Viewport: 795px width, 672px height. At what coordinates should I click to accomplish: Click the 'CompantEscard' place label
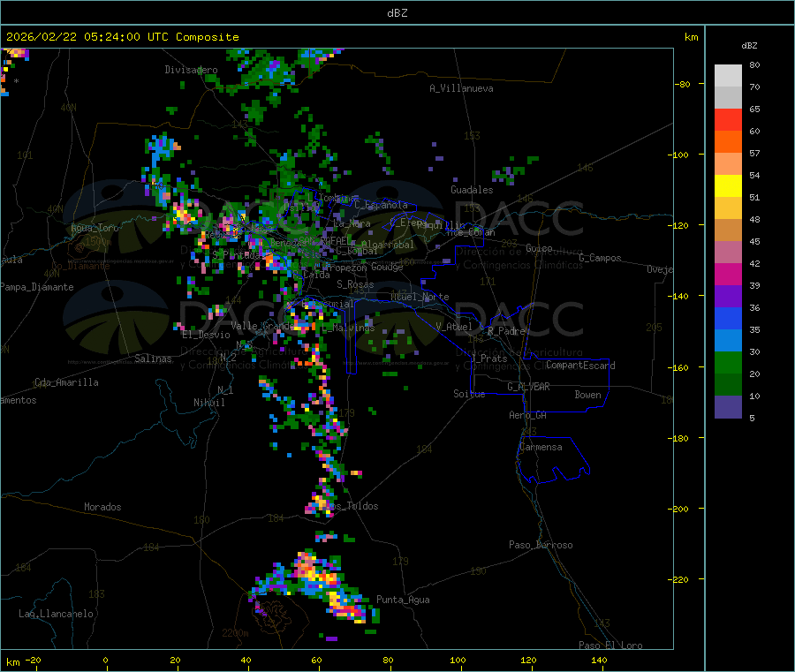tap(580, 366)
